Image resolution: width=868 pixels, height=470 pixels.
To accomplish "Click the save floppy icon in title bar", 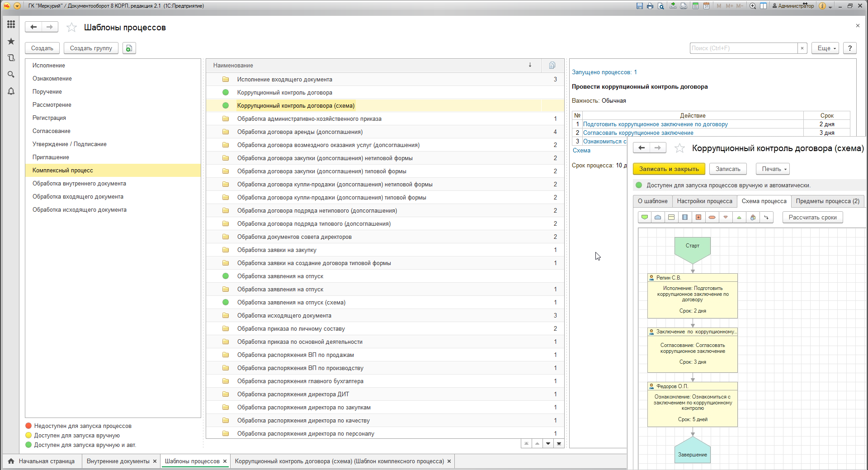I will click(x=639, y=6).
